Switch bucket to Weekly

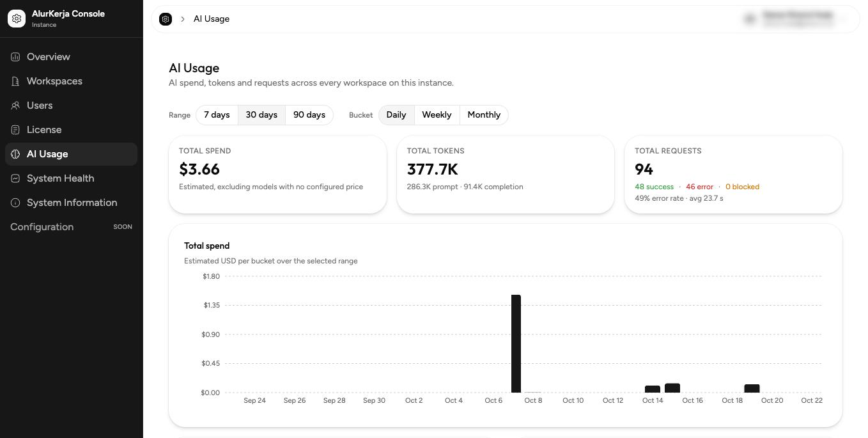click(437, 115)
